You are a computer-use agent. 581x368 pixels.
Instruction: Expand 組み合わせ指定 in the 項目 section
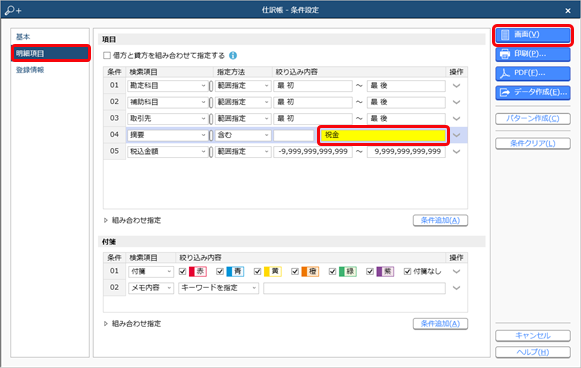[106, 221]
